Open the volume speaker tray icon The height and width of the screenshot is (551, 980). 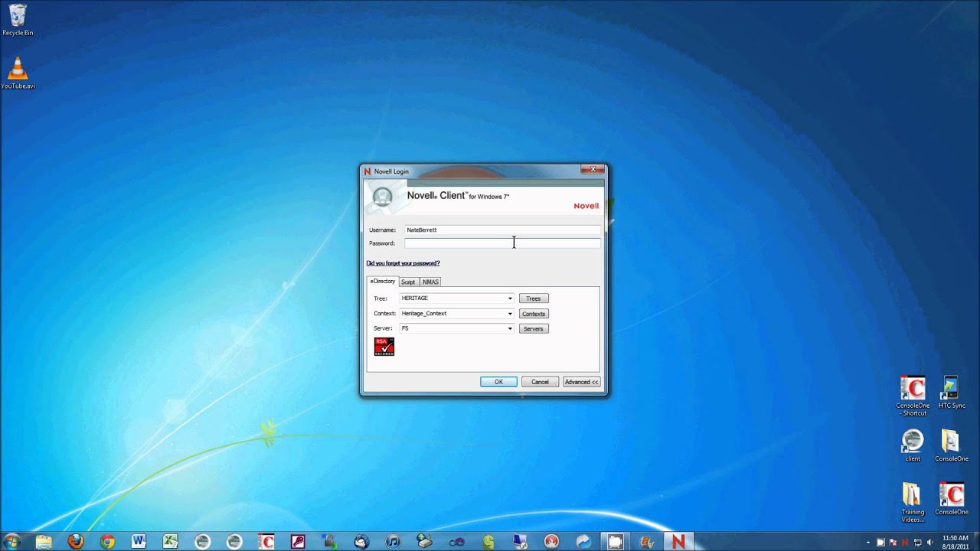tap(930, 543)
